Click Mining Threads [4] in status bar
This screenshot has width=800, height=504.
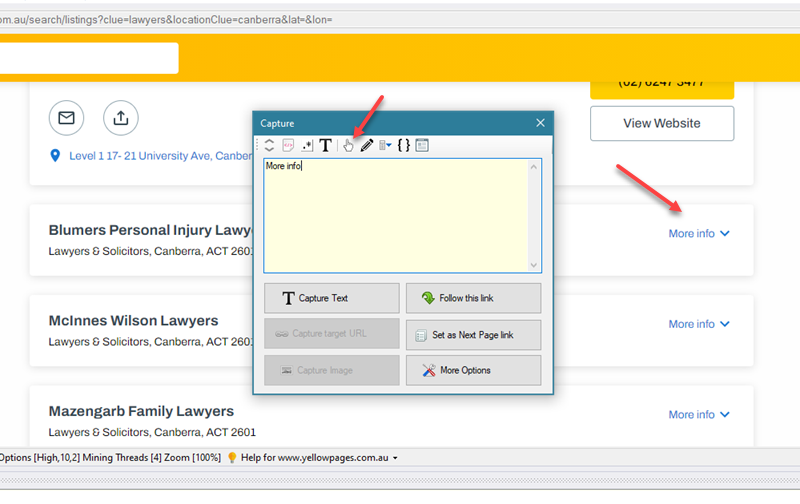121,458
